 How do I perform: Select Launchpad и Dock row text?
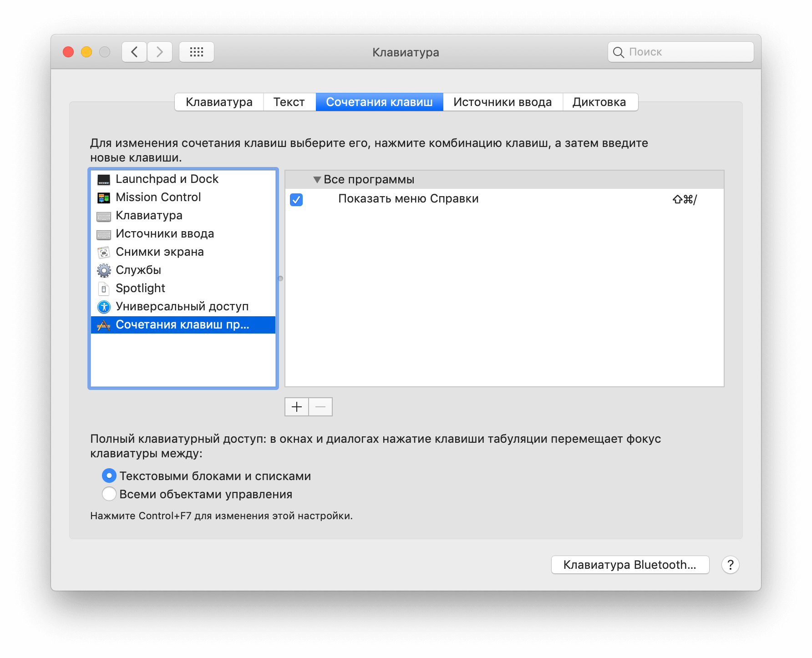pos(167,179)
